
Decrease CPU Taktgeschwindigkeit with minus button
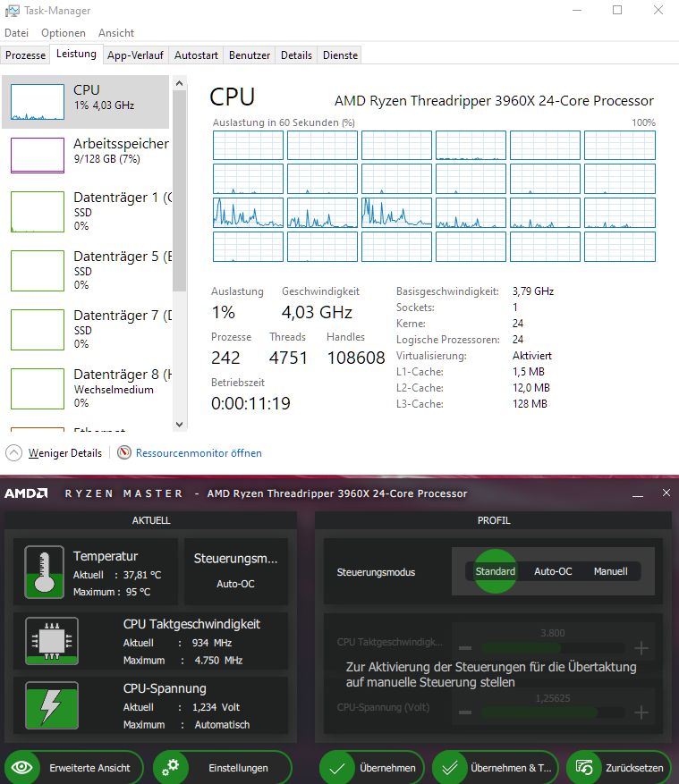[465, 648]
